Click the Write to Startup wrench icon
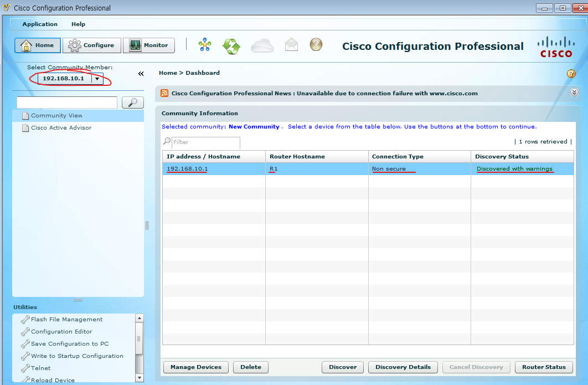 [25, 356]
